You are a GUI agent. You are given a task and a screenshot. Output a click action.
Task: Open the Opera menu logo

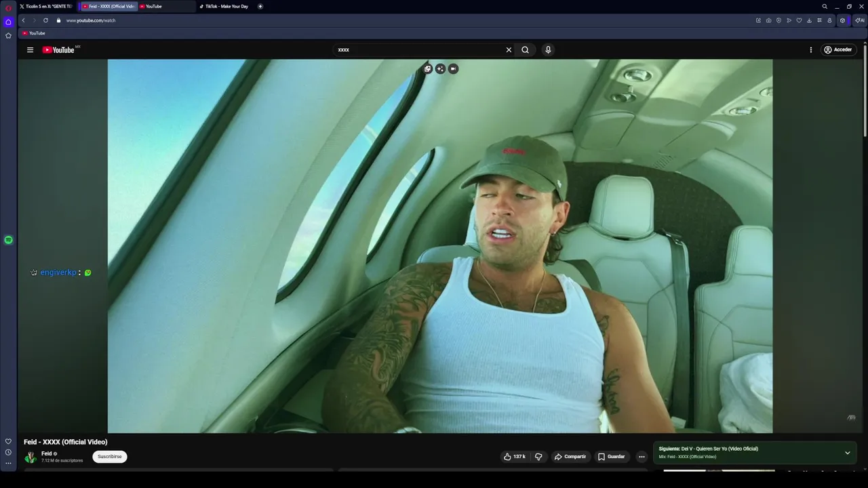click(x=8, y=8)
